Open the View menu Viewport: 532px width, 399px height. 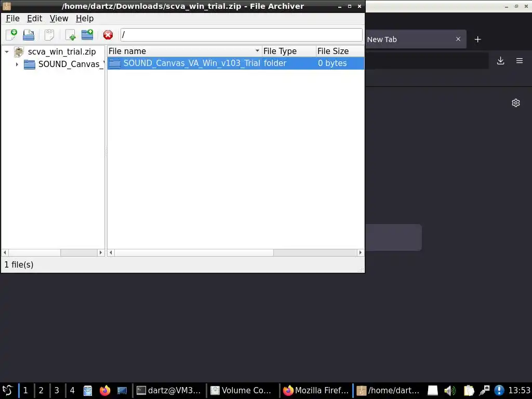[59, 19]
